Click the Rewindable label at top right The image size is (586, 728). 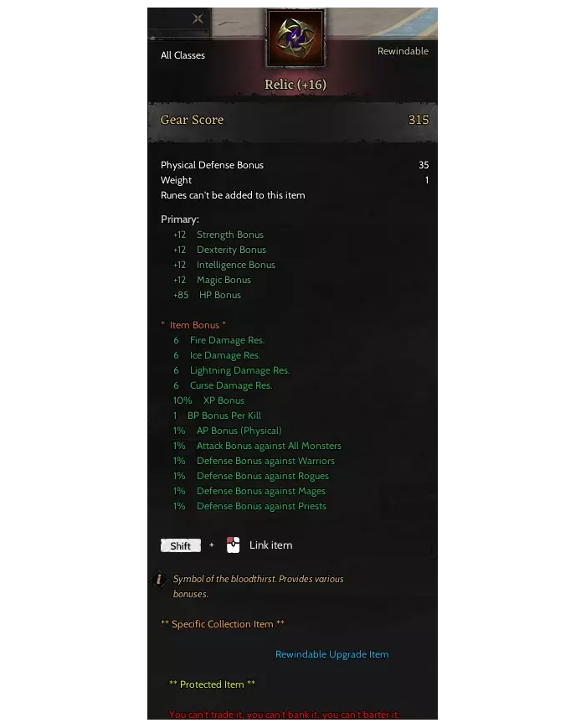pos(403,51)
